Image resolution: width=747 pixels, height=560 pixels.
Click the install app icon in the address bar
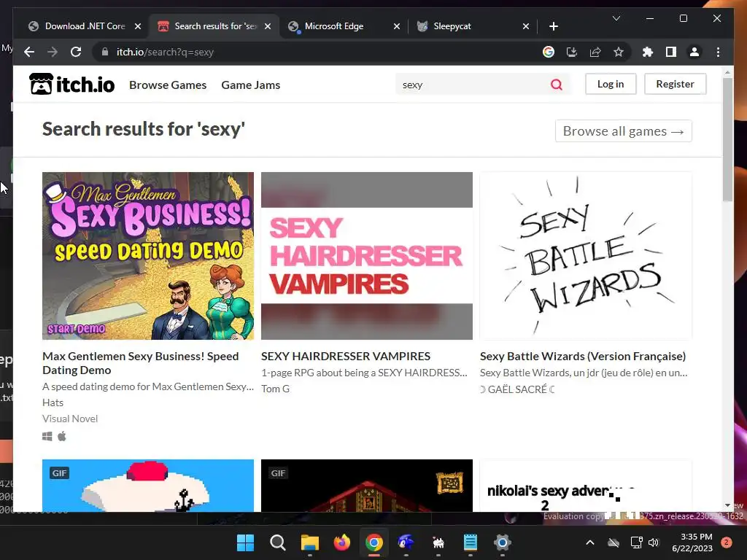(x=572, y=52)
